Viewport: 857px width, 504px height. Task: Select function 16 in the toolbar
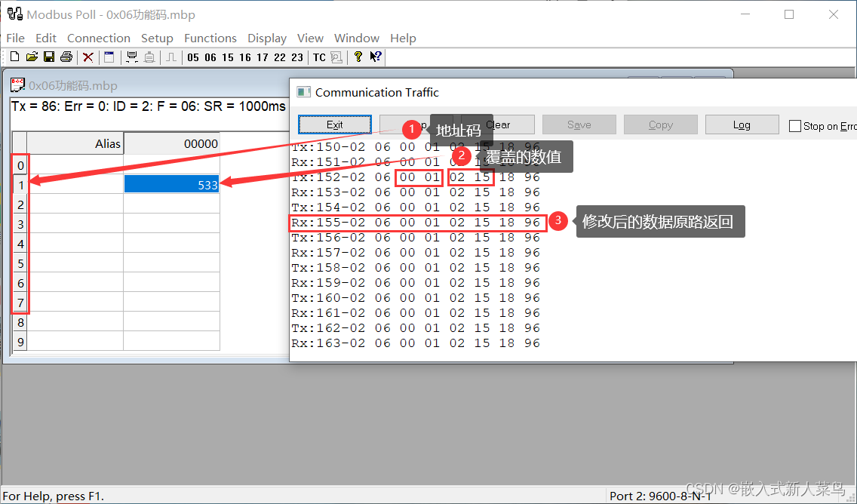pyautogui.click(x=245, y=57)
